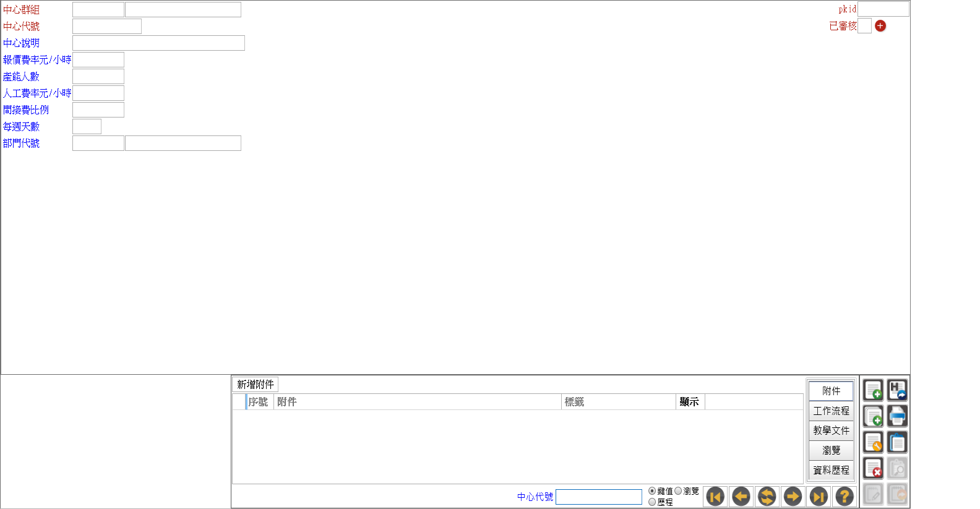Open help with the question mark icon

pos(845,497)
